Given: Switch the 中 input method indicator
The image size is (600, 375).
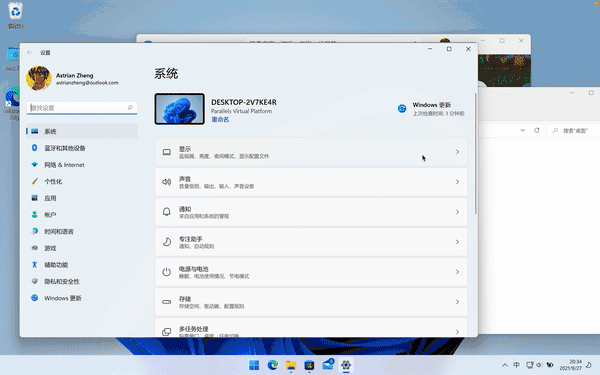Looking at the screenshot, I should (517, 365).
